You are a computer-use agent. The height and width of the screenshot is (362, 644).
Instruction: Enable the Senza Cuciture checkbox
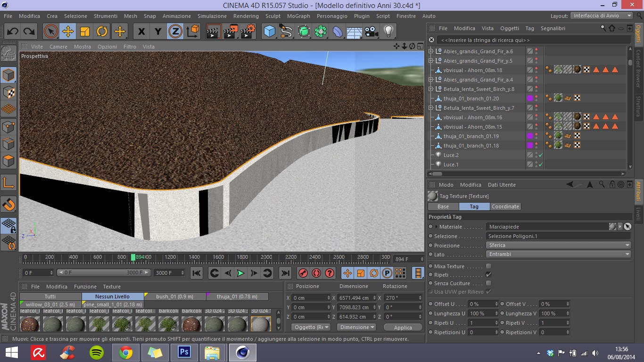pyautogui.click(x=488, y=283)
